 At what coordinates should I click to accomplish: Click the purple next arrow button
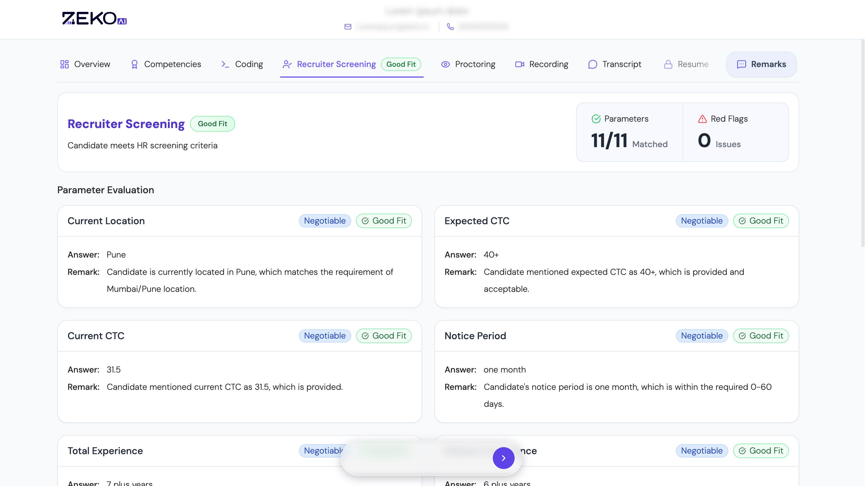click(x=503, y=458)
